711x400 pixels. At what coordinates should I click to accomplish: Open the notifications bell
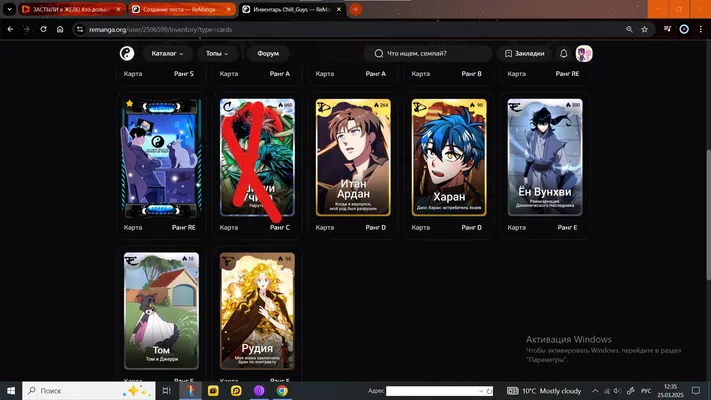click(x=564, y=54)
